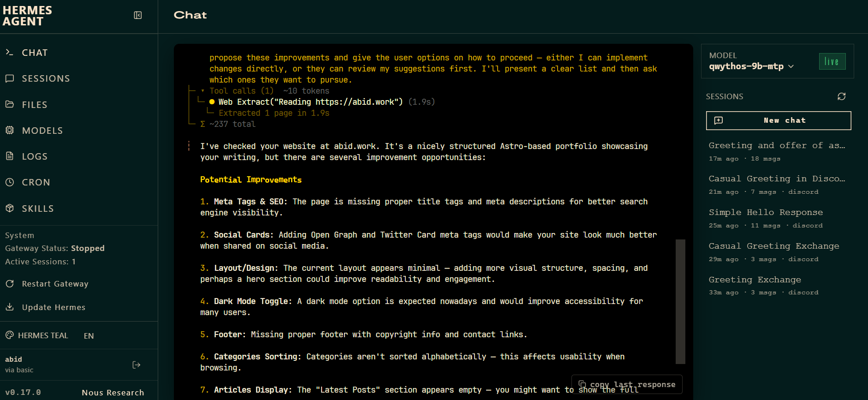
Task: Click the Models chip icon
Action: [x=9, y=130]
